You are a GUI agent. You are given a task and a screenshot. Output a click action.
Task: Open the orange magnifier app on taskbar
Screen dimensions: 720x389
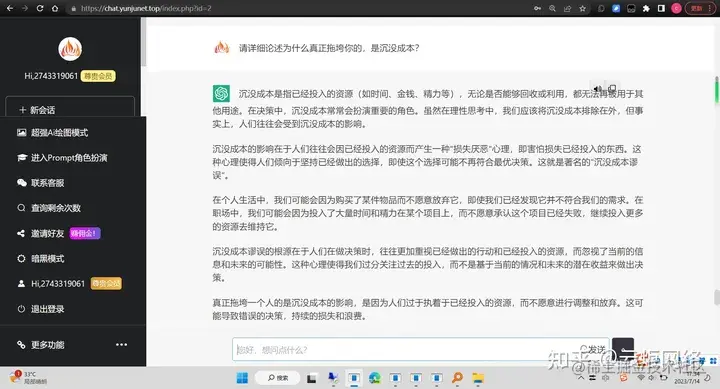(x=457, y=378)
